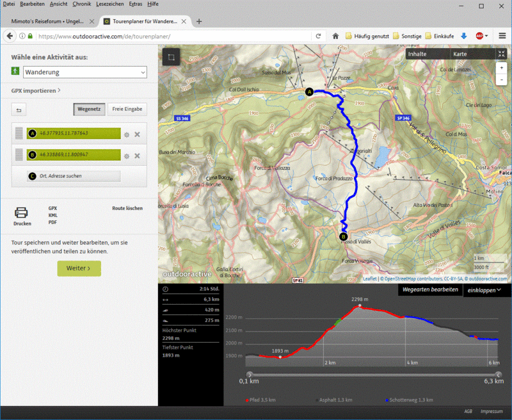Open the Inhalte tab
This screenshot has height=420, width=512.
[x=417, y=54]
